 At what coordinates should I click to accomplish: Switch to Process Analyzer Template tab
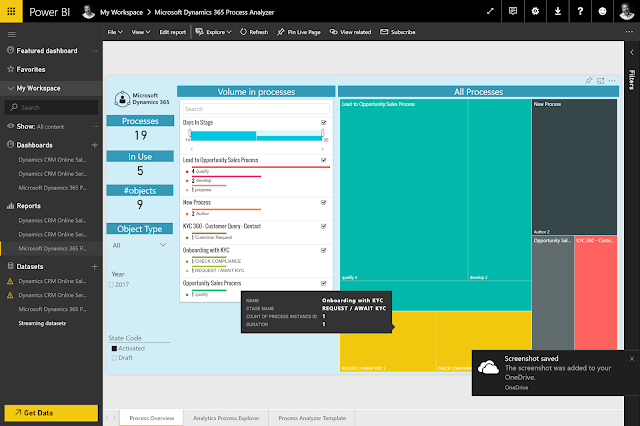click(x=312, y=418)
